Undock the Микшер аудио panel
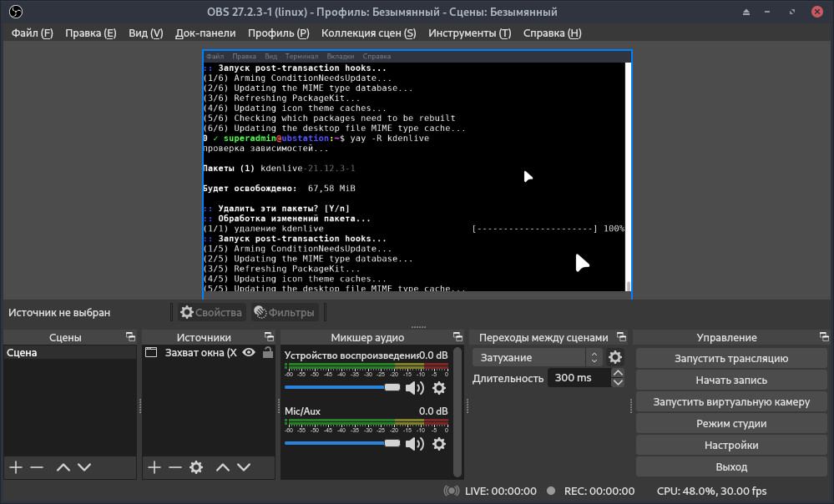Image resolution: width=834 pixels, height=504 pixels. coord(457,336)
